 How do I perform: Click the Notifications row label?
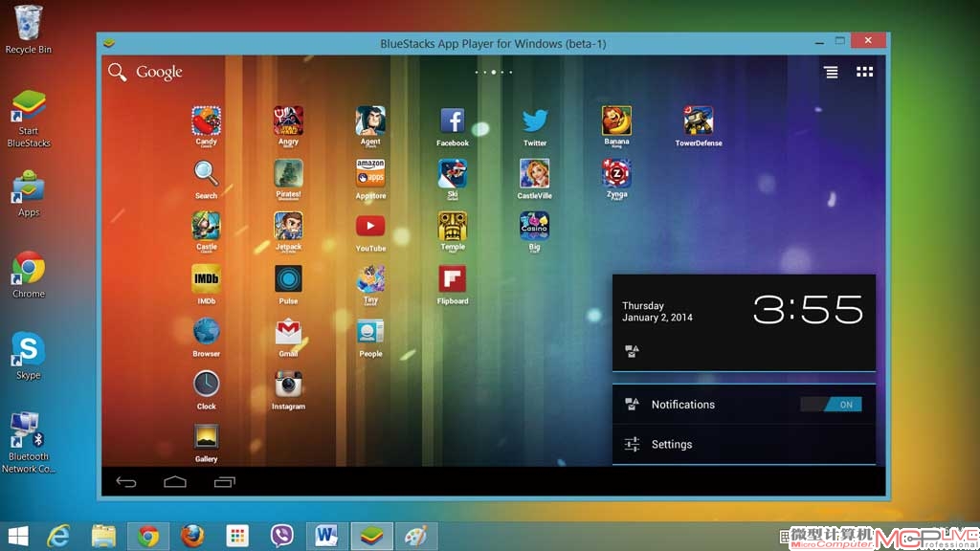[683, 405]
